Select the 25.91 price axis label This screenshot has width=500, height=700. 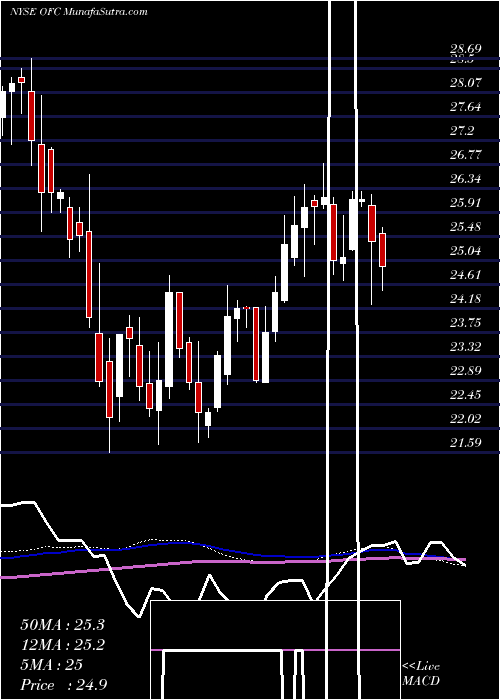(x=466, y=202)
